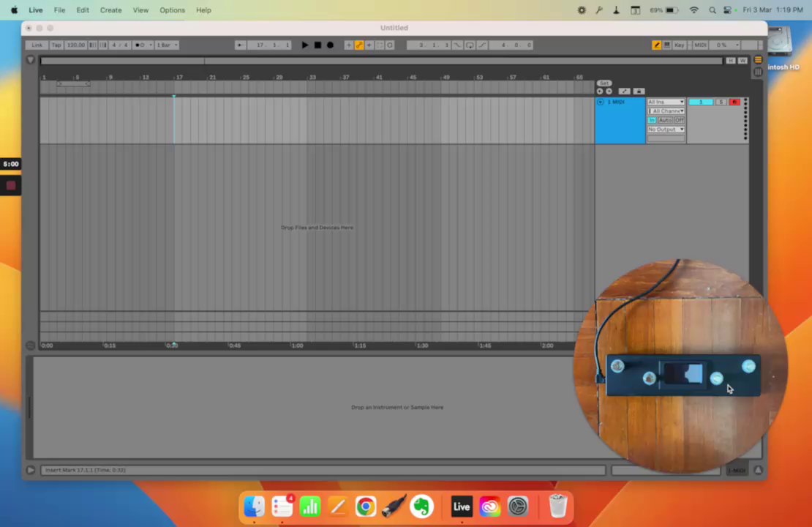
Task: Open the 1 Bar quantization menu
Action: (168, 45)
